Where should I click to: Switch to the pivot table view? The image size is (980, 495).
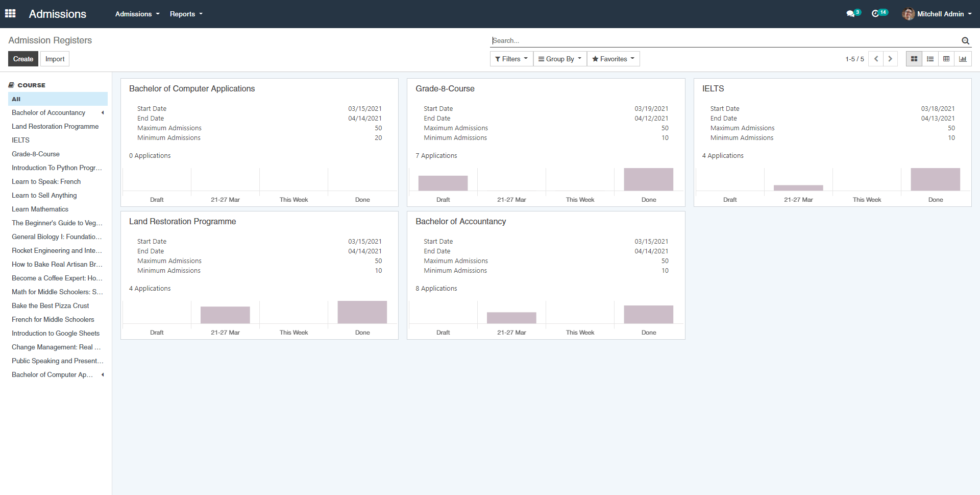pos(946,59)
